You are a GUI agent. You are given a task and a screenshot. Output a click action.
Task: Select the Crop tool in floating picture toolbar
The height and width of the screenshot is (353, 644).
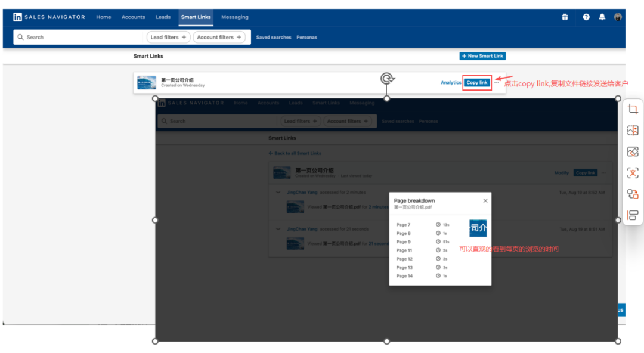tap(633, 109)
